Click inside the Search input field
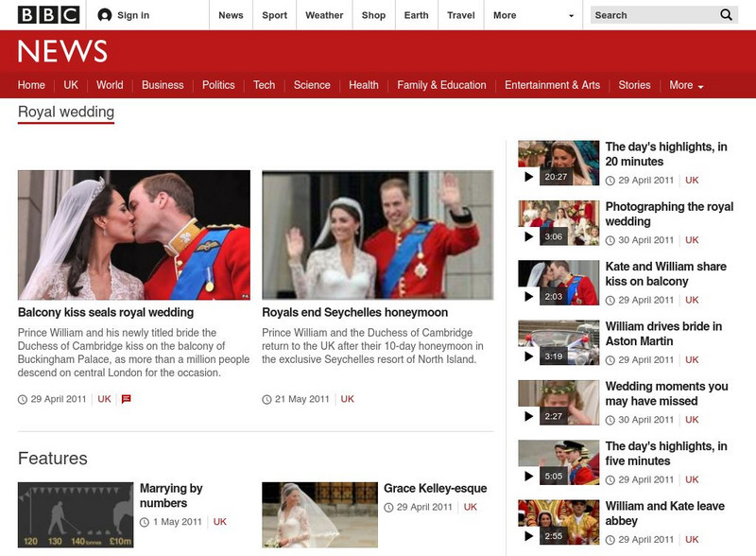Viewport: 756px width, 556px height. coord(652,15)
